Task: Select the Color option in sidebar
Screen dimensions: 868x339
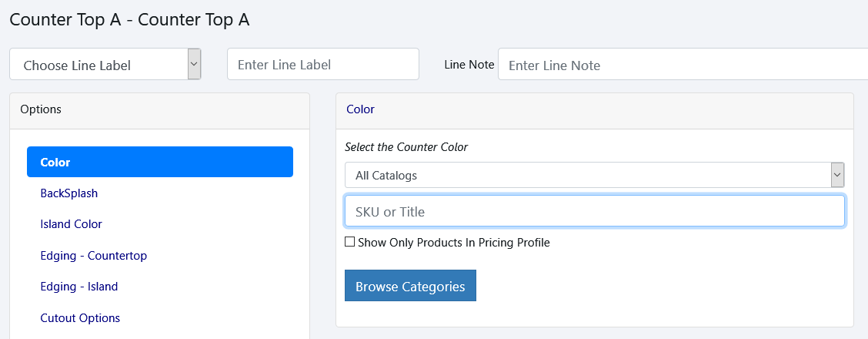Action: [159, 163]
